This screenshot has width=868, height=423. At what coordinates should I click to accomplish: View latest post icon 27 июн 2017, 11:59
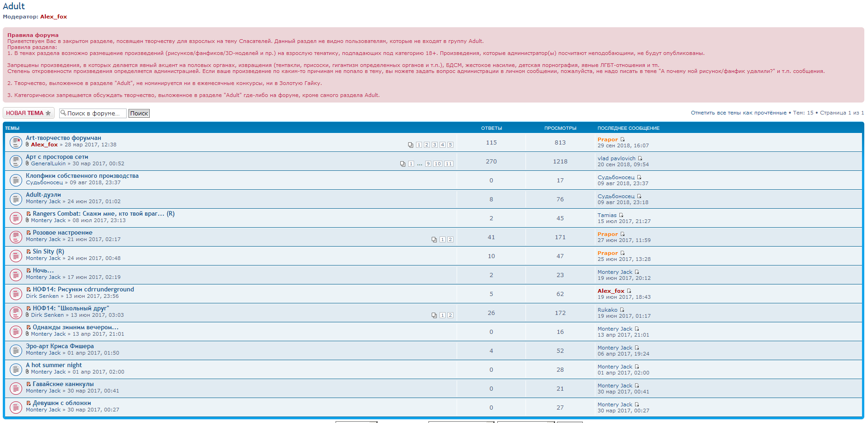623,234
